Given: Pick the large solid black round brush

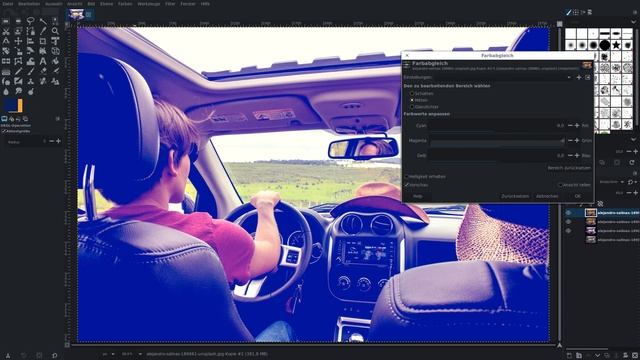Looking at the screenshot, I should [x=604, y=45].
